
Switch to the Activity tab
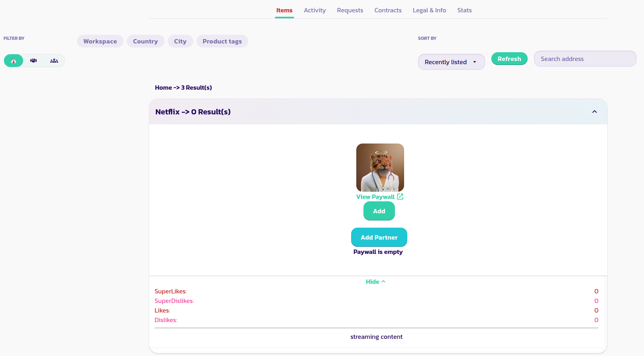(314, 10)
